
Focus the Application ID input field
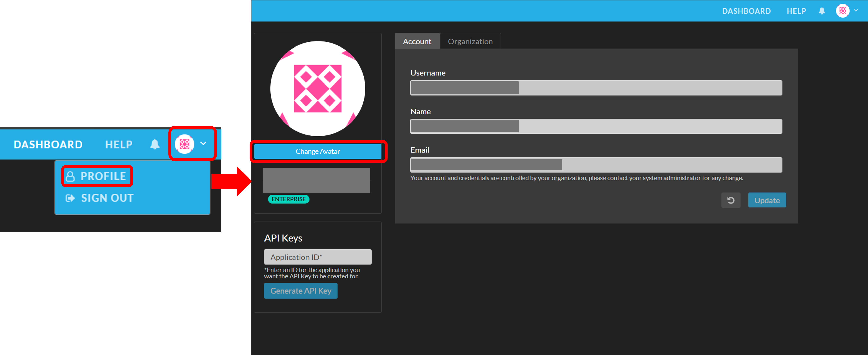click(x=318, y=257)
